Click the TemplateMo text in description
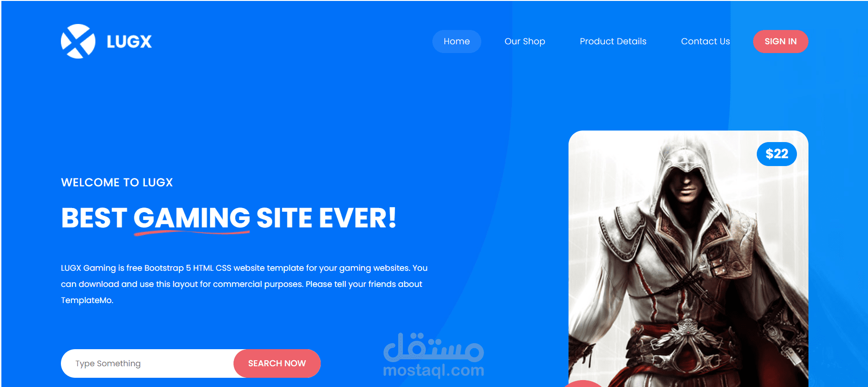 coord(87,300)
